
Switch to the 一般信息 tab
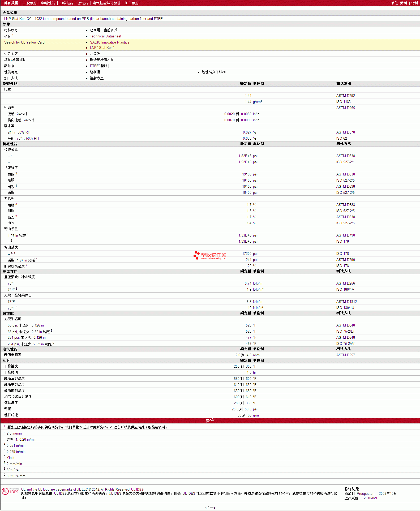tap(30, 3)
